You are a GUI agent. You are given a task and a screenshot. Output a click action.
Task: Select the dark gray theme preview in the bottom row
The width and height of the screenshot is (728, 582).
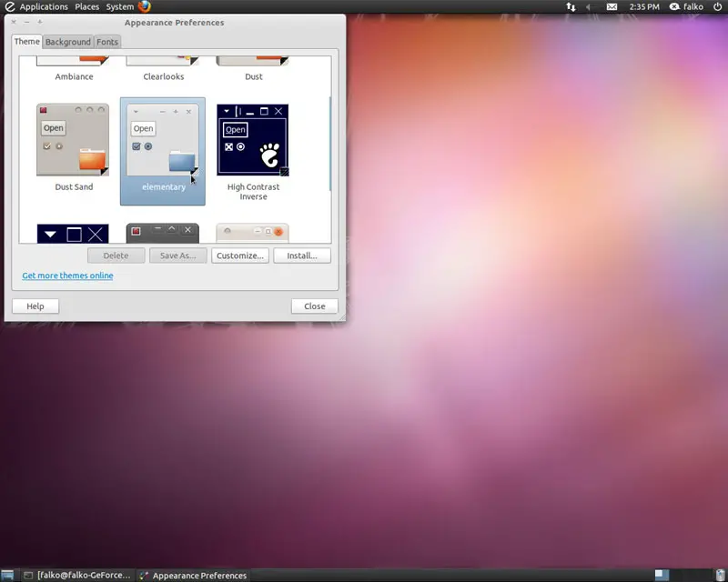(x=163, y=233)
